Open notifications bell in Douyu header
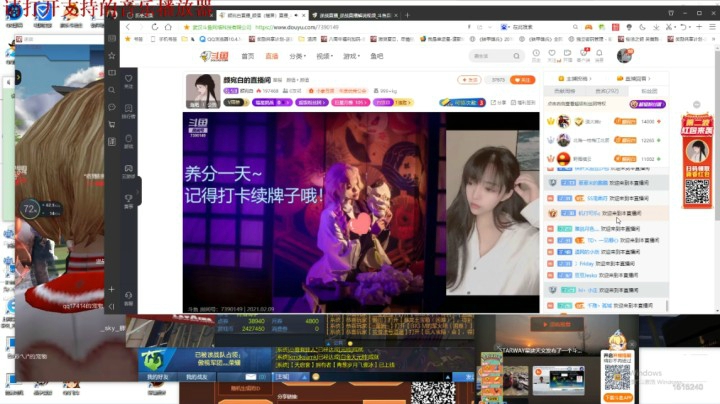 [599, 55]
